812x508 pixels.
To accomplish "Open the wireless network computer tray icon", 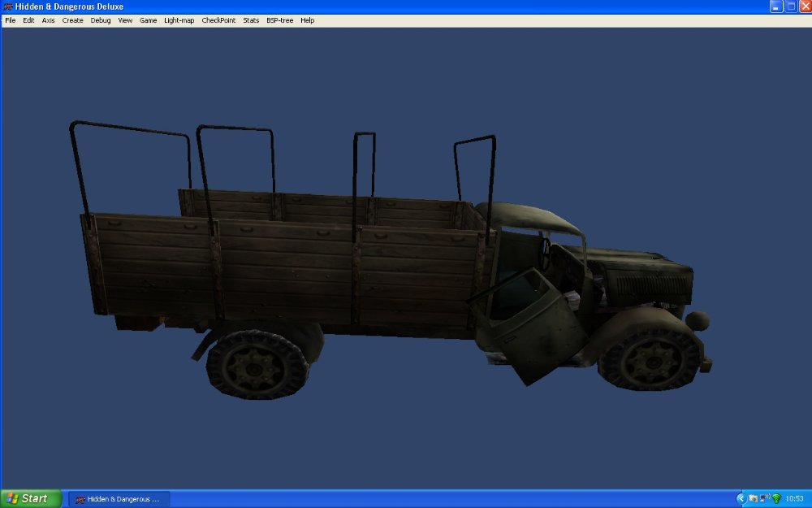I will click(764, 498).
